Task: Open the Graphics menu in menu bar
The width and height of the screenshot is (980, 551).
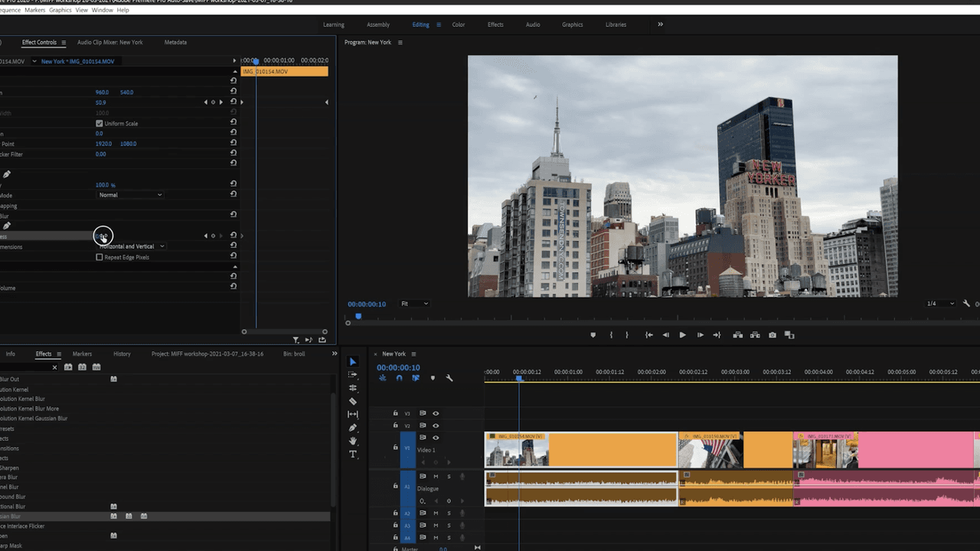Action: point(60,10)
